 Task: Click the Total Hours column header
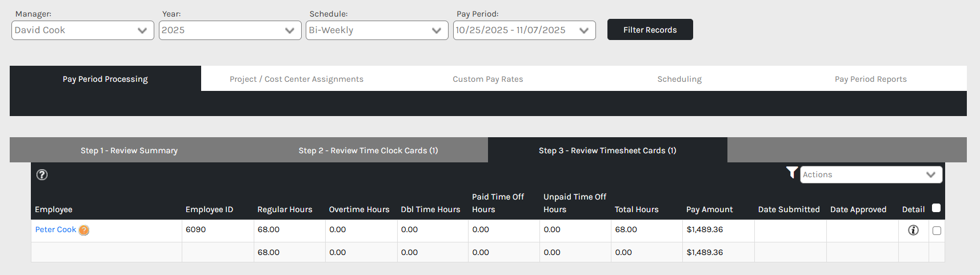pos(637,210)
